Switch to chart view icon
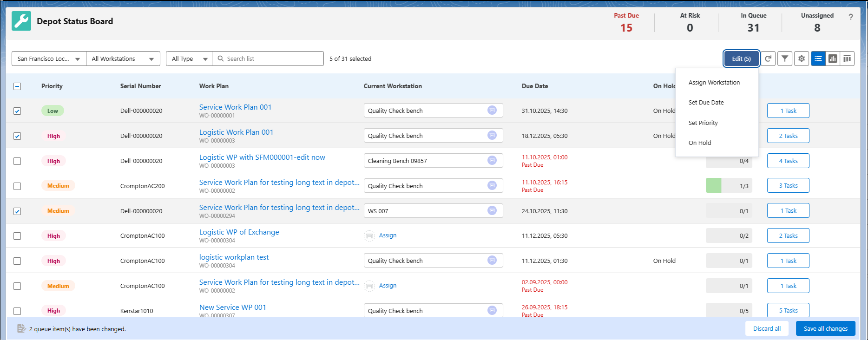The height and width of the screenshot is (340, 868). (833, 59)
